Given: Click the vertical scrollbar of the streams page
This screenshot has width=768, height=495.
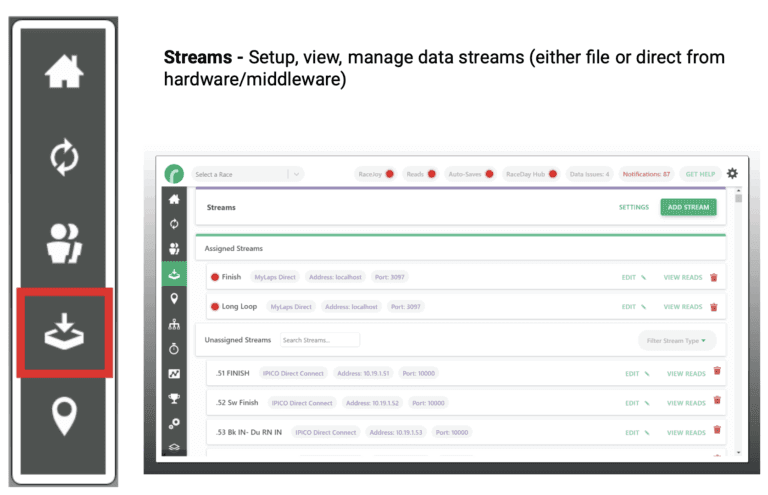Looking at the screenshot, I should (738, 300).
